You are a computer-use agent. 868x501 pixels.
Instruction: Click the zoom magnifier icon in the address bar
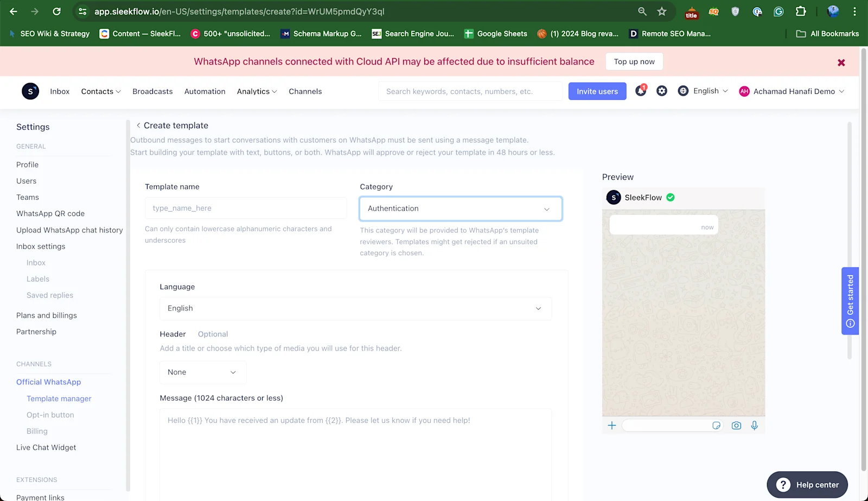pos(642,11)
